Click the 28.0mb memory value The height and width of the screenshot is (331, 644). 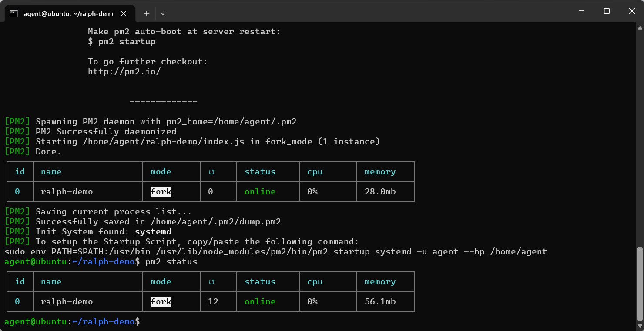click(x=380, y=191)
